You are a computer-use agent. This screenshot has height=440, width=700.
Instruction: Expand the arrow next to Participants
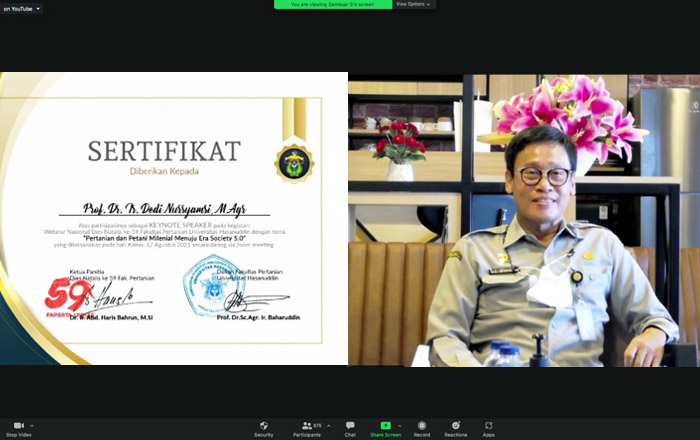[330, 426]
